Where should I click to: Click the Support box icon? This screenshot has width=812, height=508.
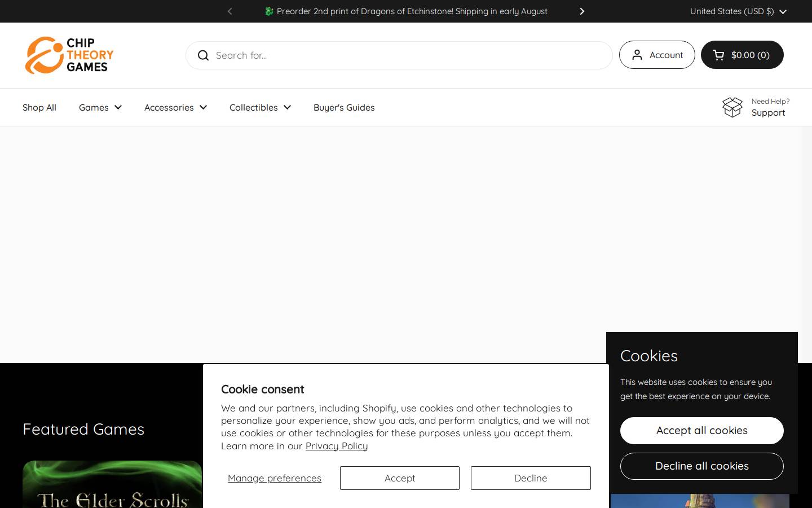tap(732, 107)
